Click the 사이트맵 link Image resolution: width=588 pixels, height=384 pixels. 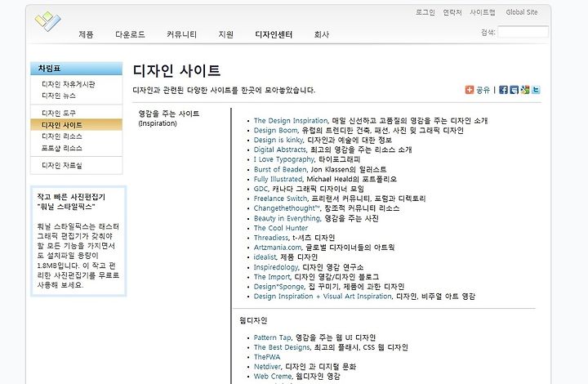click(483, 12)
